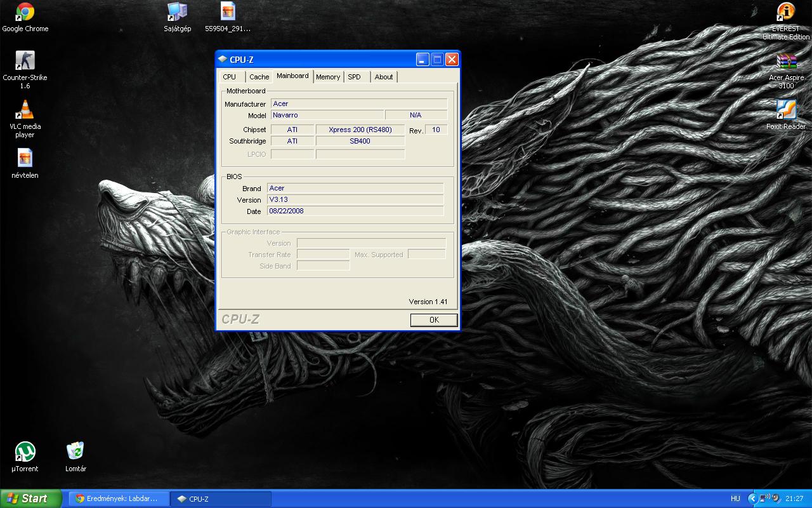Click the wireless network tray icon
Screen dimensions: 812x508
click(x=763, y=498)
